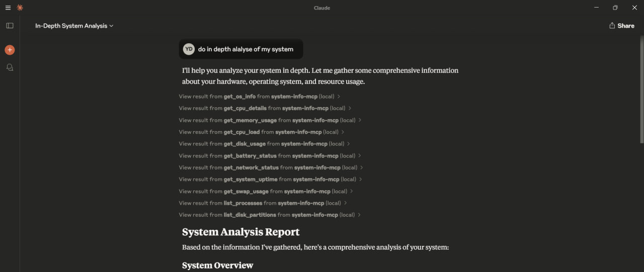Minimize the Claude window

(x=596, y=8)
